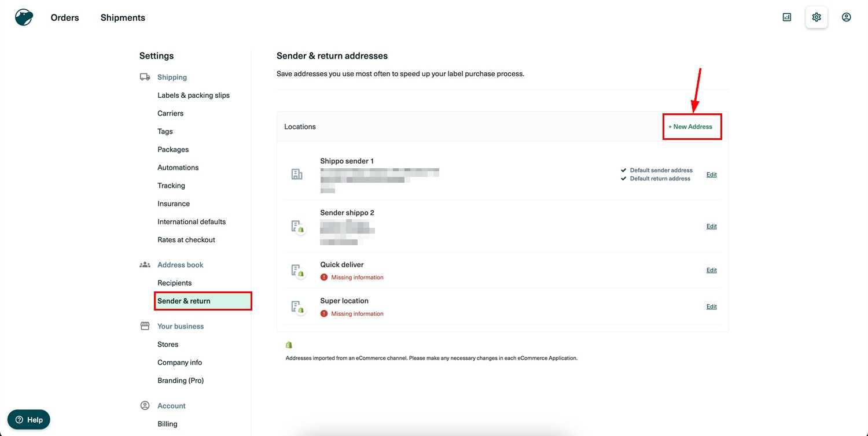This screenshot has width=868, height=436.
Task: Click the Shipping truck icon
Action: tap(145, 77)
